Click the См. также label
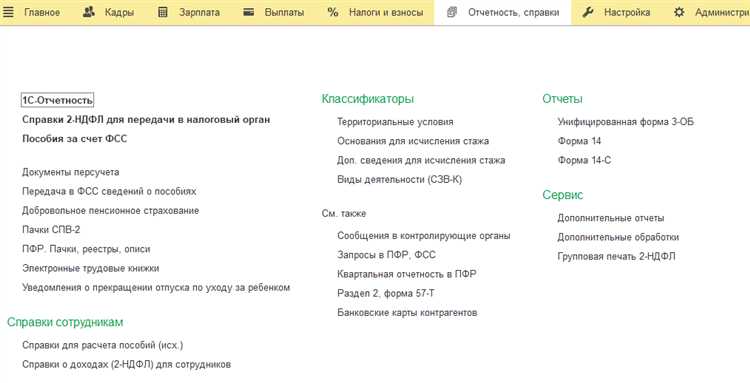Image resolution: width=750 pixels, height=383 pixels. tap(344, 214)
